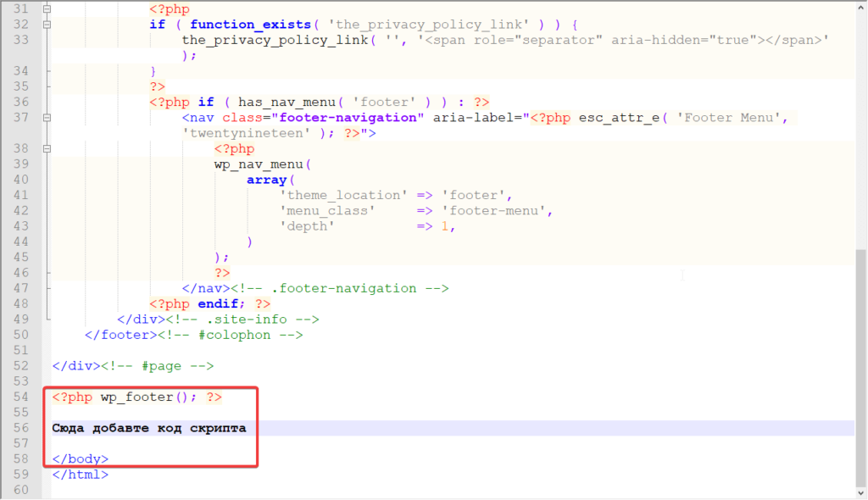Click the </footer> closing tag on line 50
868x500 pixels.
tap(120, 335)
